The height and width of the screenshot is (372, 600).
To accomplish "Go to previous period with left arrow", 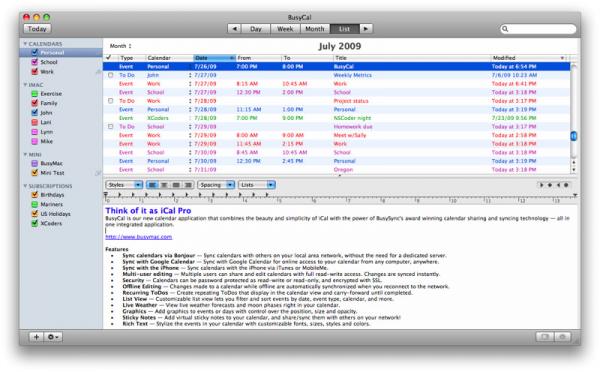I will tap(234, 29).
